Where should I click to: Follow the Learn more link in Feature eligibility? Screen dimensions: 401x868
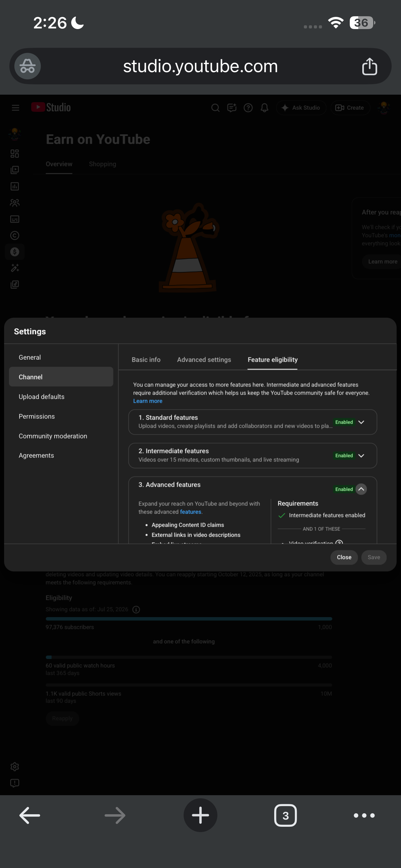[x=148, y=401]
